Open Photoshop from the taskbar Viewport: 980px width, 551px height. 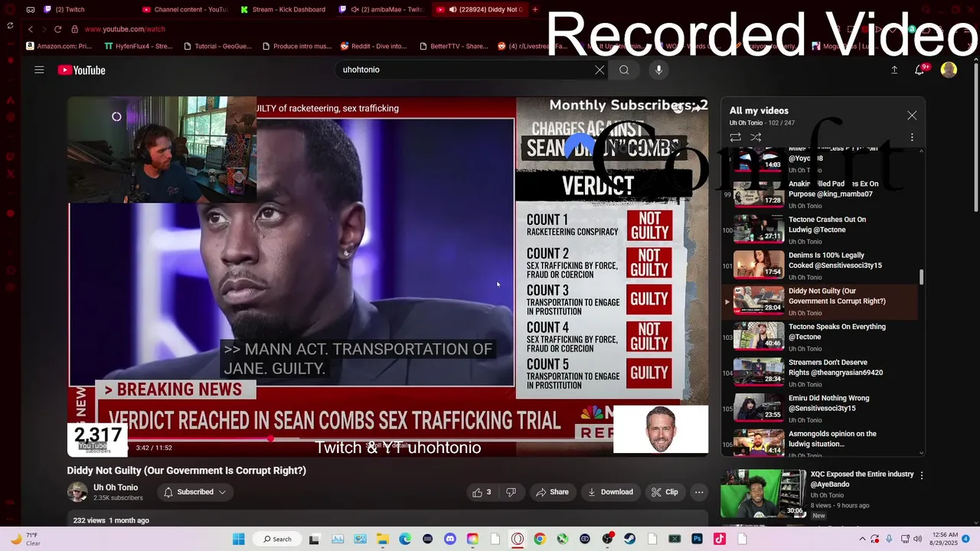click(x=697, y=539)
